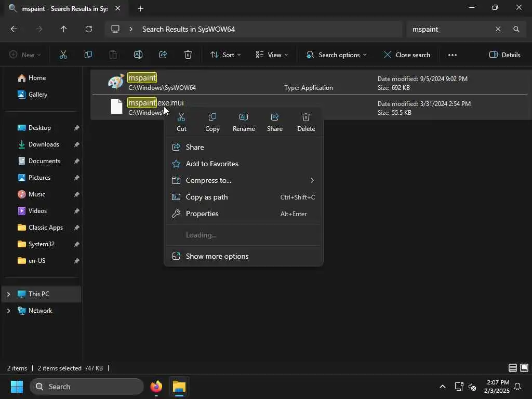This screenshot has width=532, height=399.
Task: Add a new tab with plus button
Action: pyautogui.click(x=140, y=9)
